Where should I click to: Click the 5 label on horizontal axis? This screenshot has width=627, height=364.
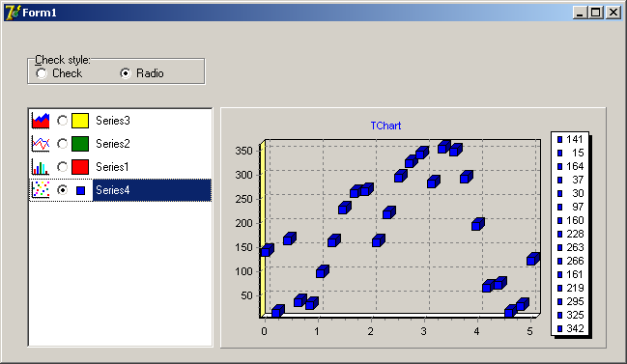tap(529, 331)
